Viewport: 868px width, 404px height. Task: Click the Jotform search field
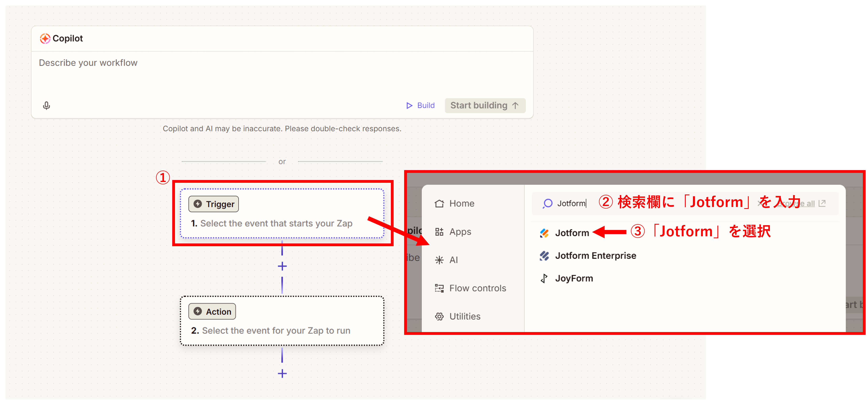[572, 203]
